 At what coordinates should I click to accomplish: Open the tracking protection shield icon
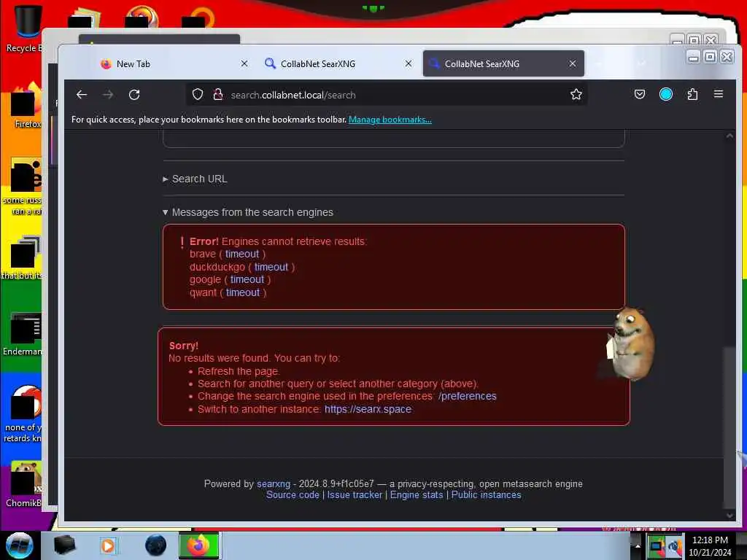pos(198,95)
